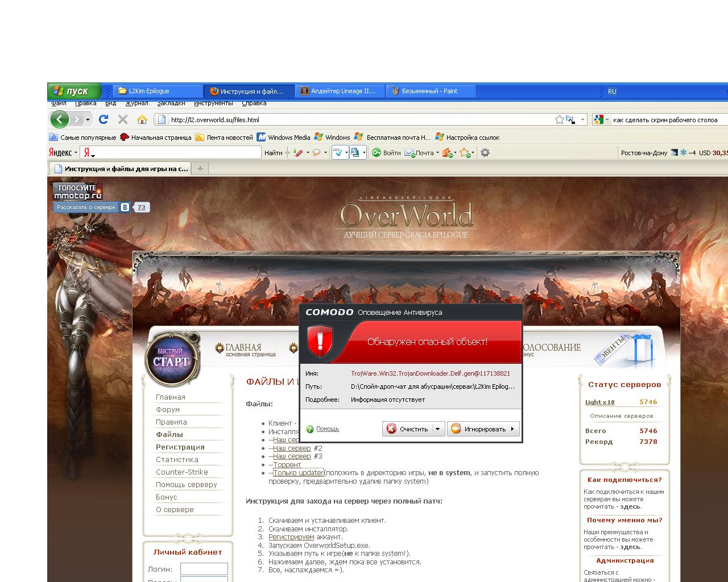Click the Yandex bar highlighter marker icon
This screenshot has width=728, height=582.
298,152
